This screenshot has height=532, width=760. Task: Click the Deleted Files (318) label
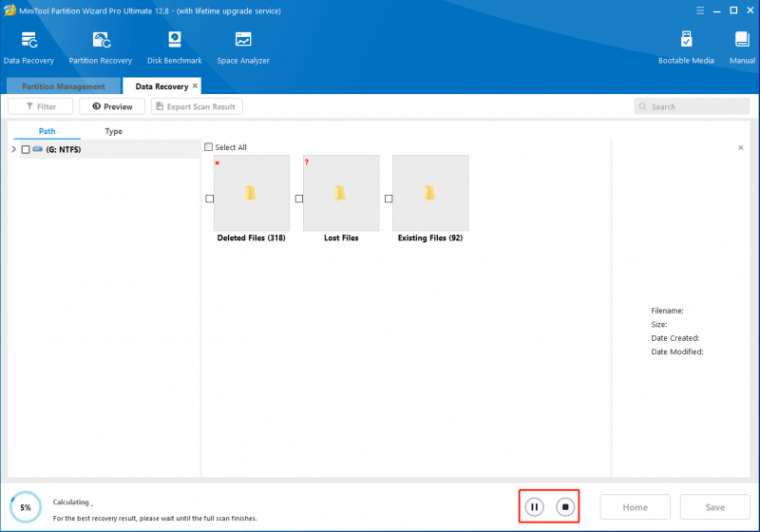(x=251, y=237)
